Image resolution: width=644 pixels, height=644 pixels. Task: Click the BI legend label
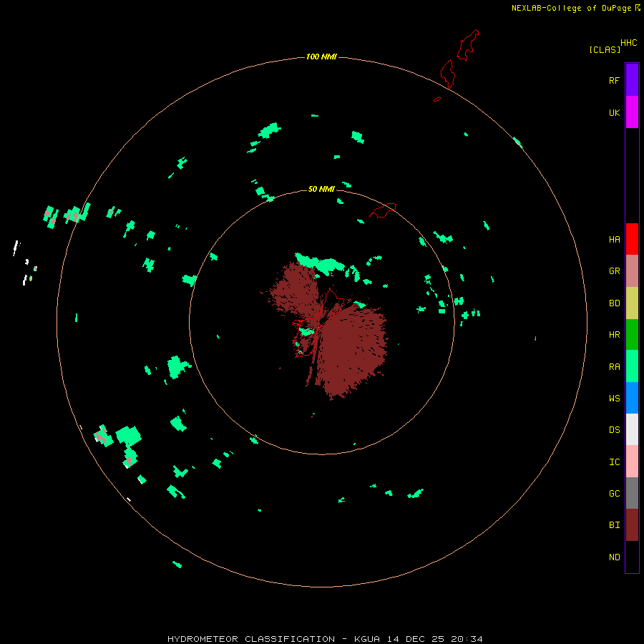[x=614, y=525]
